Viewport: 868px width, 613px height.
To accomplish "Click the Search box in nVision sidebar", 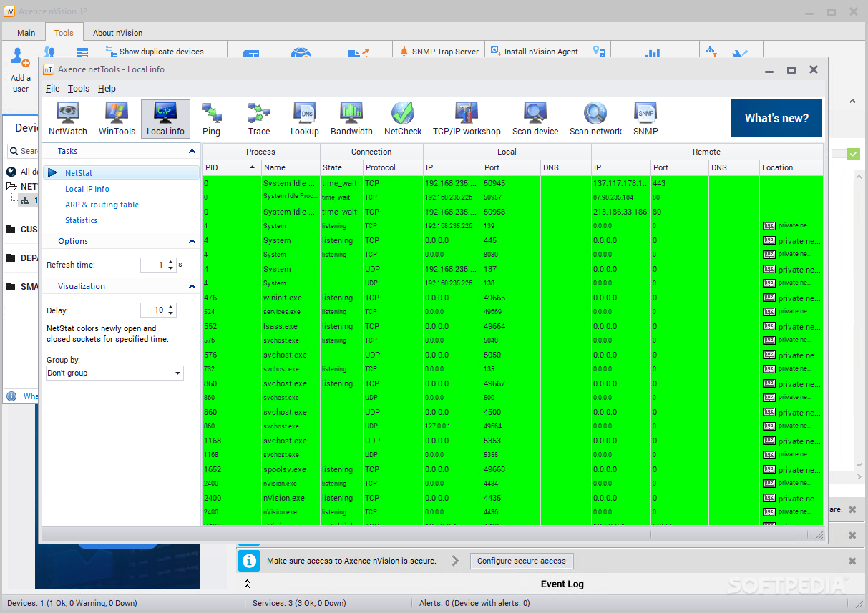I will (23, 151).
